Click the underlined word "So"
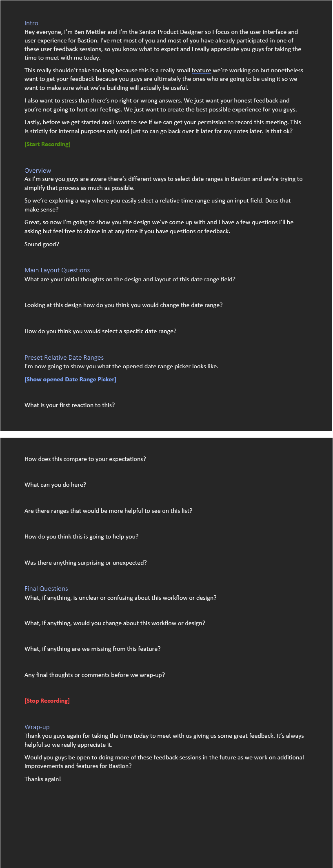333x868 pixels. click(28, 200)
